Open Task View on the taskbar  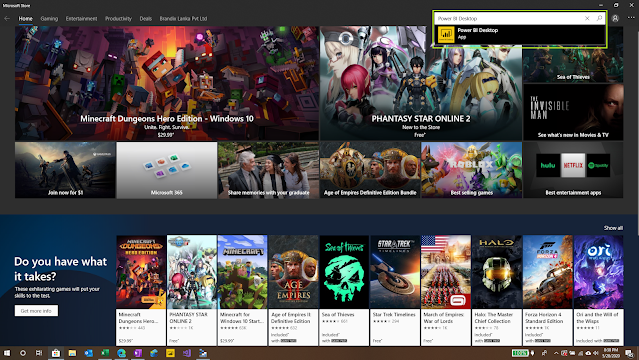pyautogui.click(x=39, y=353)
